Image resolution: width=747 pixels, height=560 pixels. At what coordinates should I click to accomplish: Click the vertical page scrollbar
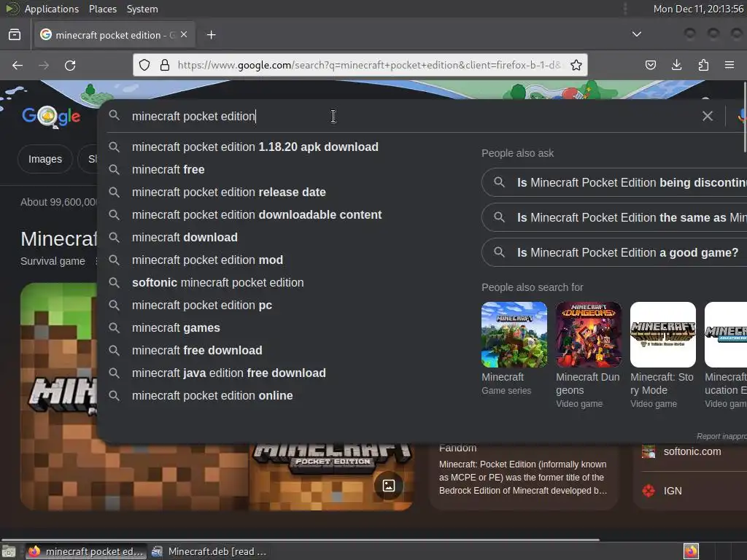745,117
